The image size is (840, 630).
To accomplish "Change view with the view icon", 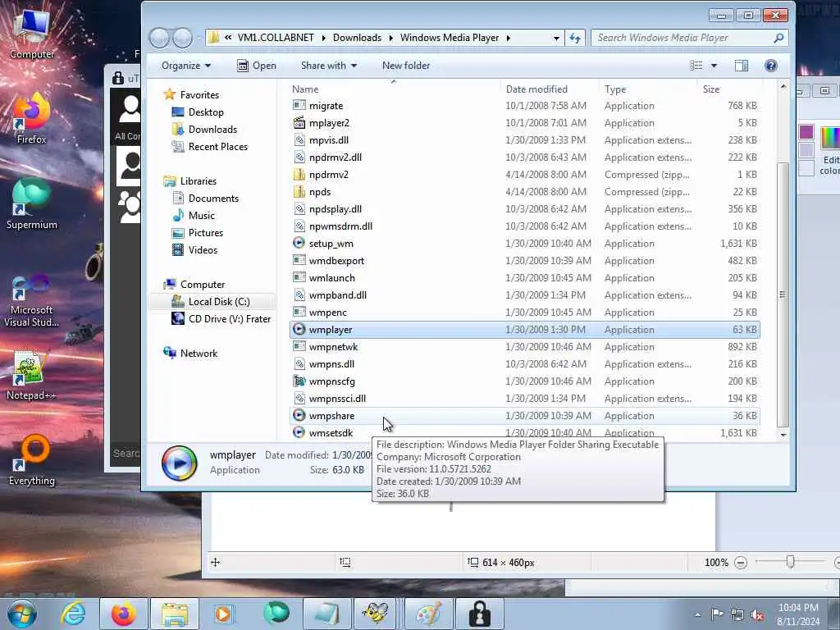I will point(696,66).
